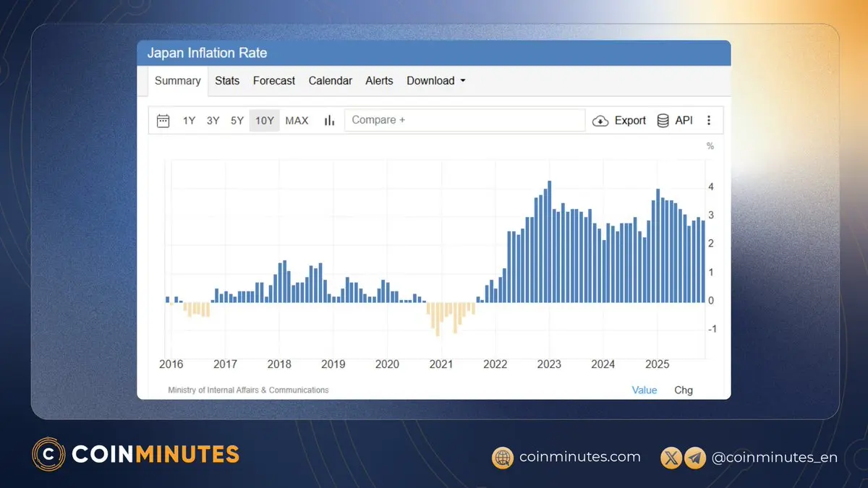Click the Coinminutes circular logo icon
This screenshot has width=868, height=488.
click(x=48, y=454)
